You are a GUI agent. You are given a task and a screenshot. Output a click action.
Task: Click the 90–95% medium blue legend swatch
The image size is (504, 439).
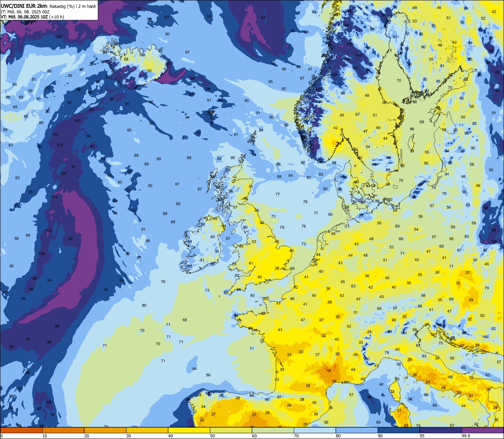point(398,430)
